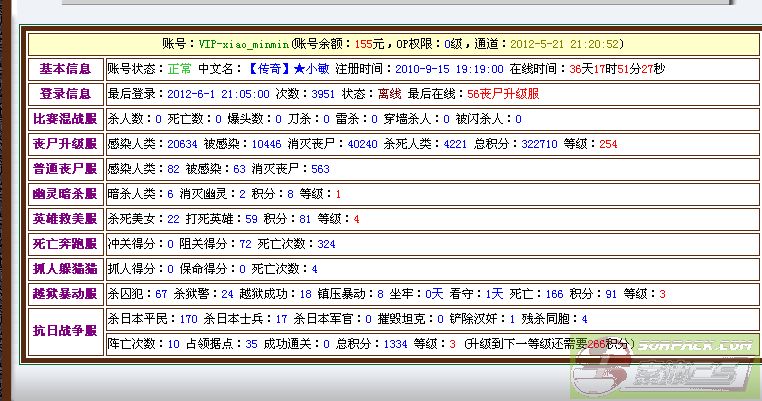Open the 抓人躲猫猫 row label
762x401 pixels.
click(x=64, y=269)
